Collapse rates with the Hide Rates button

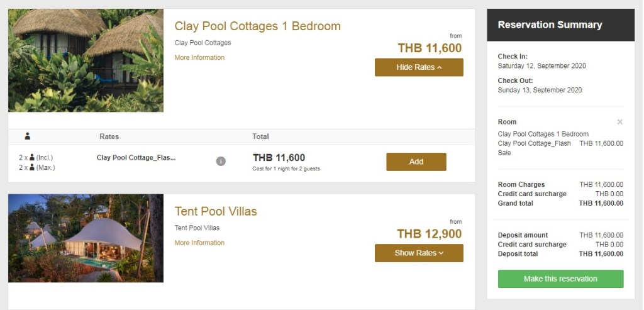click(x=419, y=67)
